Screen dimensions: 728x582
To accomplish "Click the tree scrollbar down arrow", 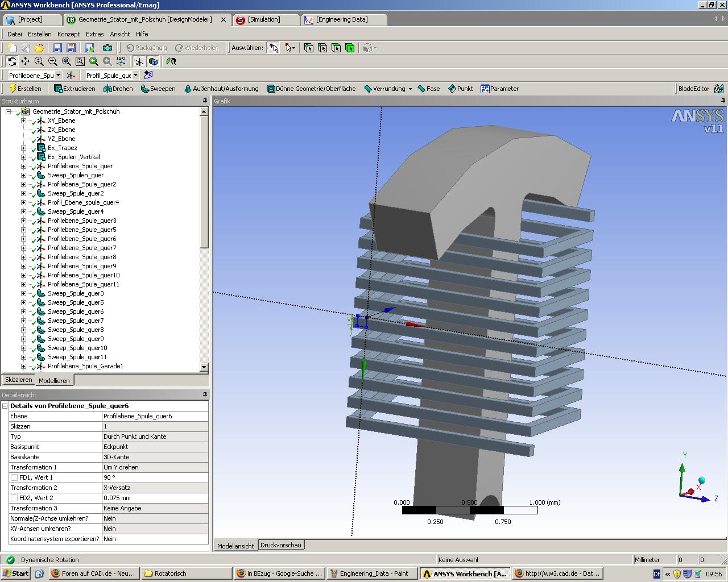I will 204,367.
